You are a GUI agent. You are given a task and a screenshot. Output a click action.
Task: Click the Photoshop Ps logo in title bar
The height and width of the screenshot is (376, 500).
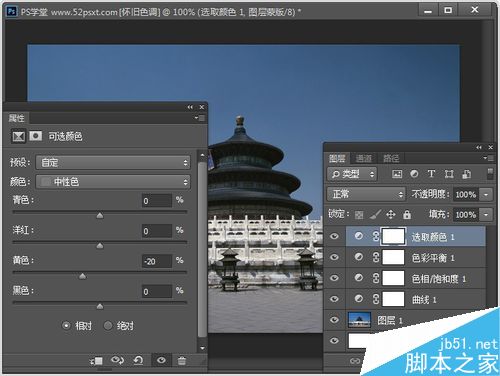[12, 12]
